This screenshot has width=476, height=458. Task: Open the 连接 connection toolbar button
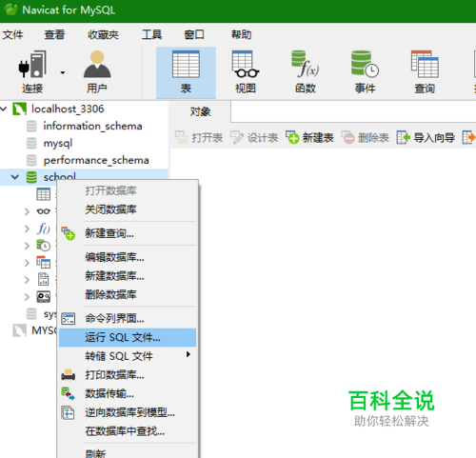(x=32, y=72)
